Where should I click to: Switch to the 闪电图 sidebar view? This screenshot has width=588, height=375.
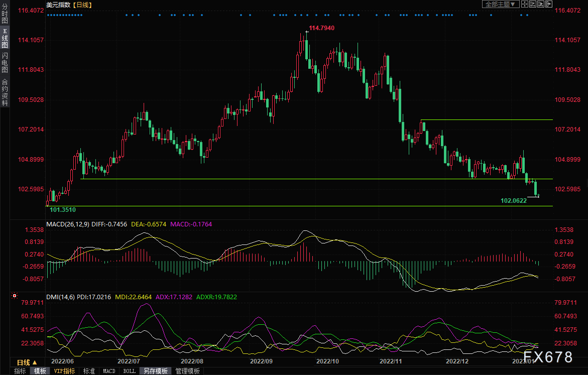click(x=5, y=63)
